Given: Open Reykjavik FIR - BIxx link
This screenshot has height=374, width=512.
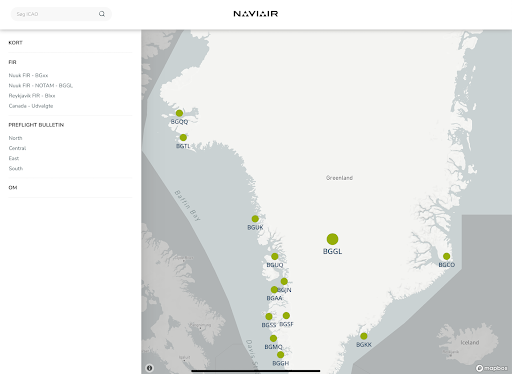Looking at the screenshot, I should pyautogui.click(x=32, y=96).
